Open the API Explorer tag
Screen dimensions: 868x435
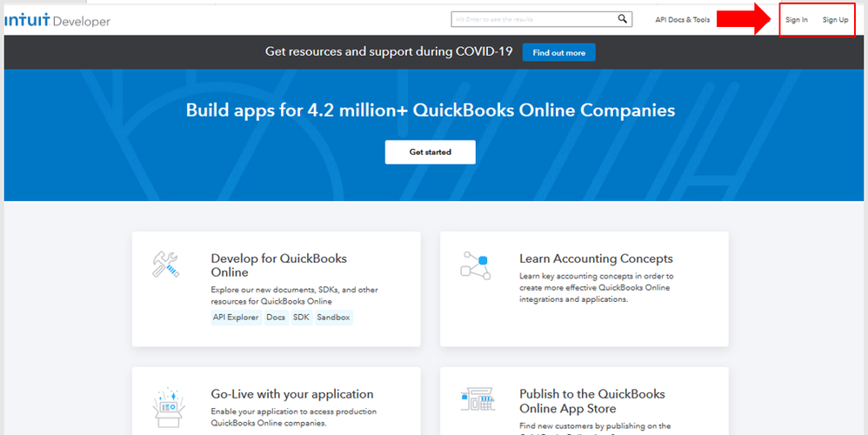[x=236, y=318]
